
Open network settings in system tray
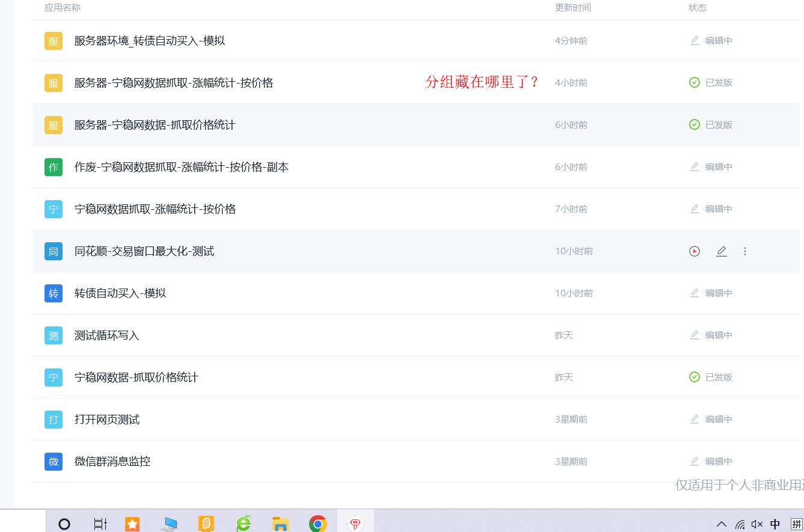(x=740, y=525)
